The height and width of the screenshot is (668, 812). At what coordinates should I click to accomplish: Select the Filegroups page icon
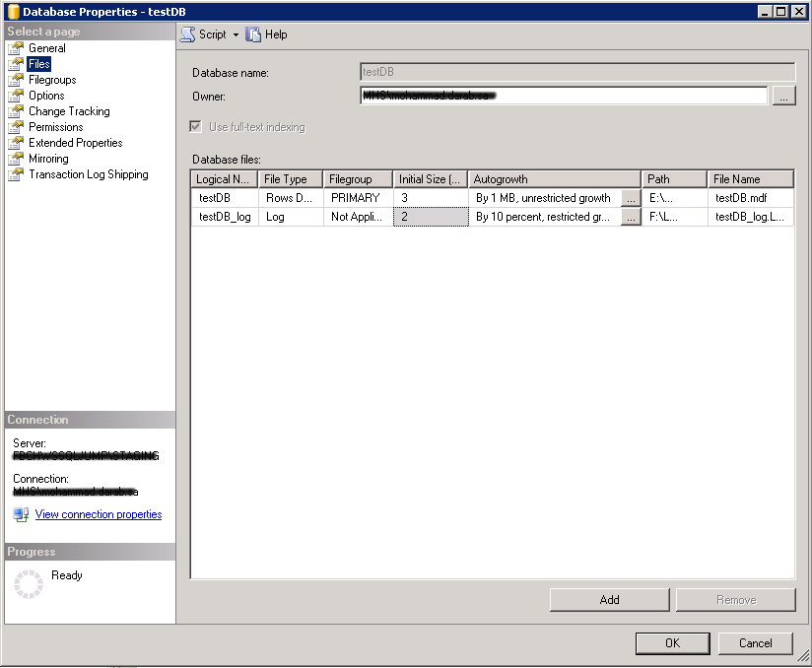tap(16, 79)
